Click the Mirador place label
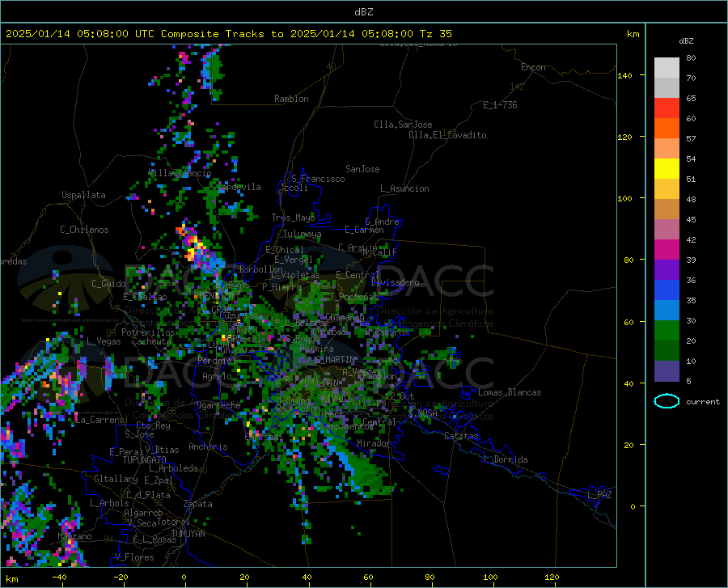This screenshot has width=728, height=588. (374, 443)
